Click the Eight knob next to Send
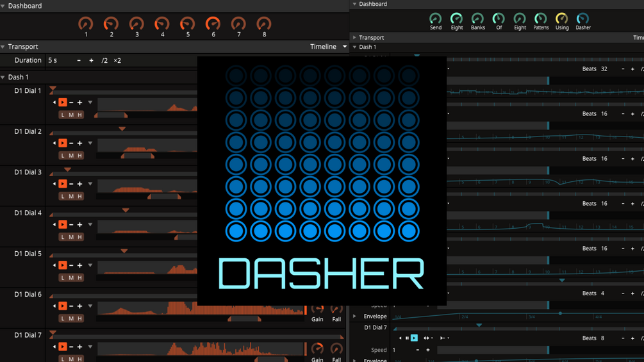This screenshot has height=362, width=644. point(457,19)
